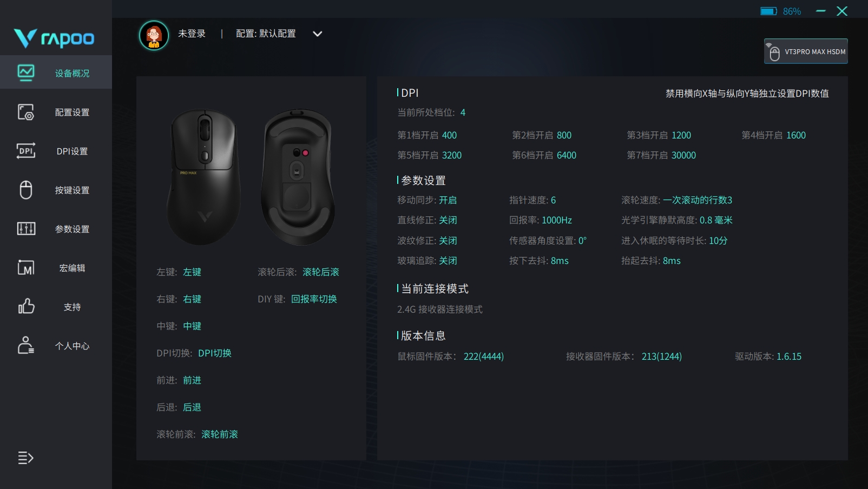Click the 默认配置 profile selector text
Viewport: 868px width, 489px height.
click(x=278, y=34)
